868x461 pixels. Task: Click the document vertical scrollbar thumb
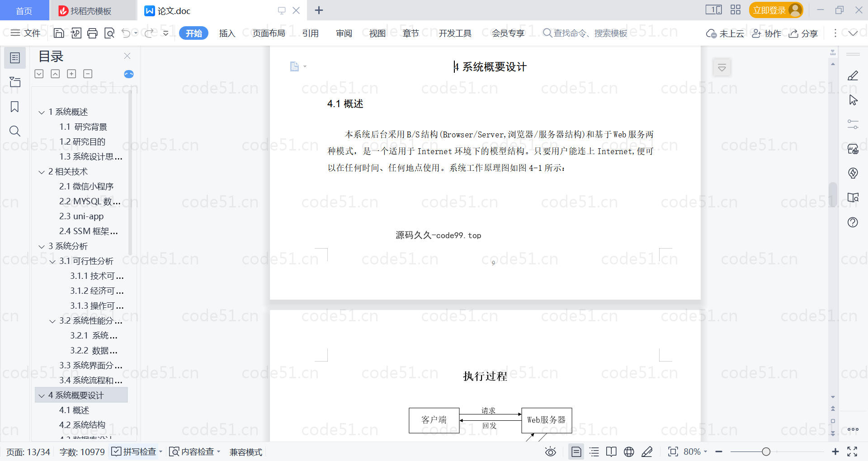tap(832, 194)
